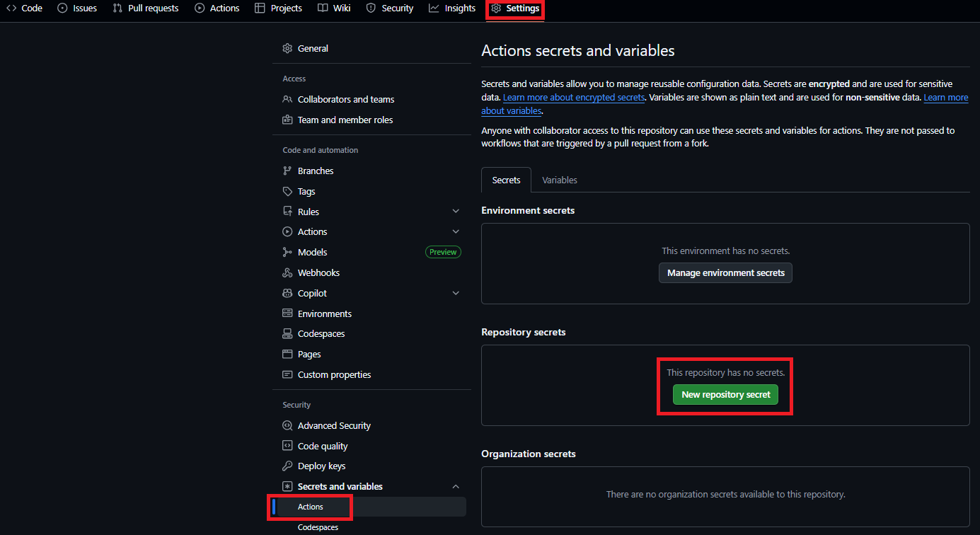Click the Code angle-brackets icon
Image resolution: width=980 pixels, height=535 pixels.
coord(11,8)
